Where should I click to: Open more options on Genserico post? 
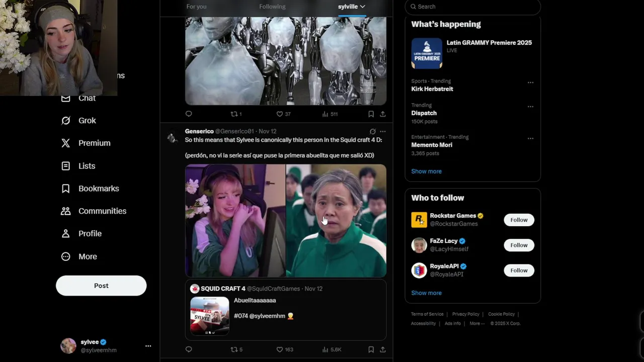pyautogui.click(x=382, y=131)
